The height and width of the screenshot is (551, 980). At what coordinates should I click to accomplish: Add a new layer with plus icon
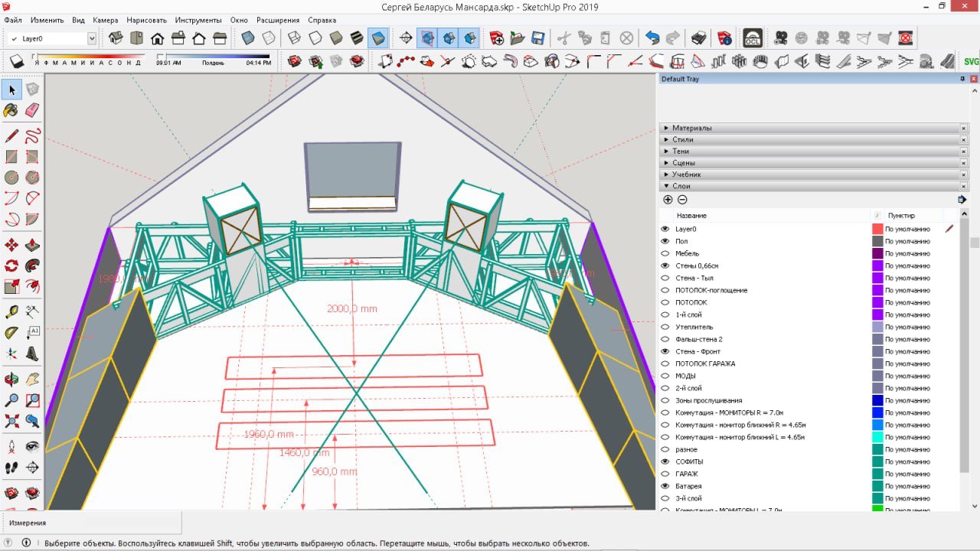coord(668,200)
